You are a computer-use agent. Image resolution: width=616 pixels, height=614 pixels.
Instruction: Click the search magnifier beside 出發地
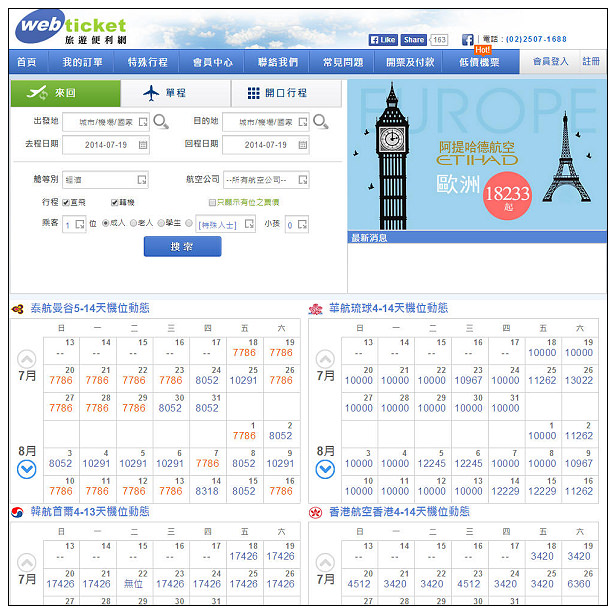161,122
